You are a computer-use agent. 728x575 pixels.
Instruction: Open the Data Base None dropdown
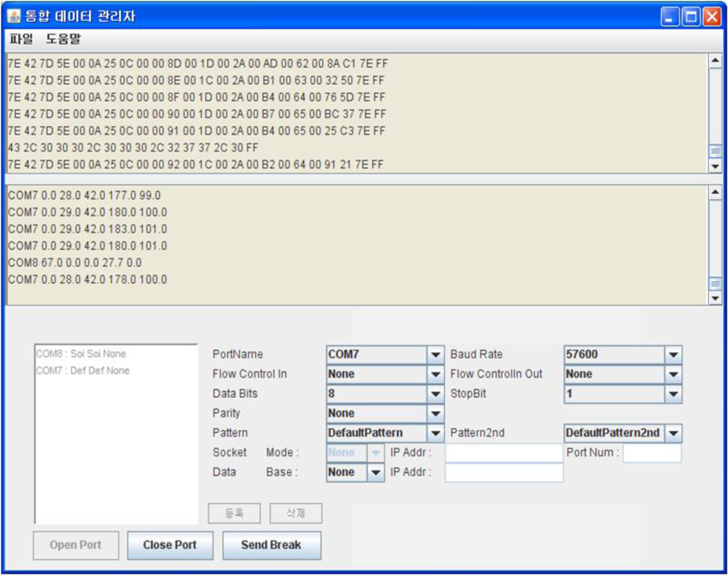click(x=375, y=473)
